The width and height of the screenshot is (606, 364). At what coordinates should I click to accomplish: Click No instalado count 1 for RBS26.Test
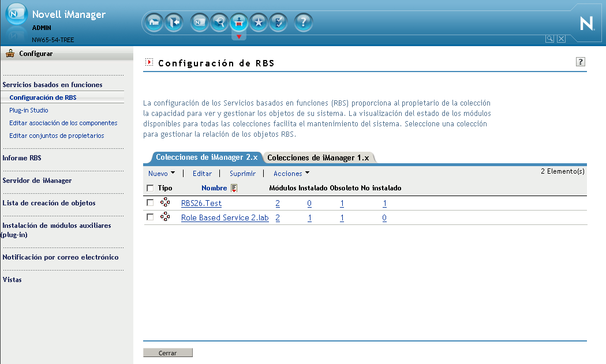tap(384, 203)
